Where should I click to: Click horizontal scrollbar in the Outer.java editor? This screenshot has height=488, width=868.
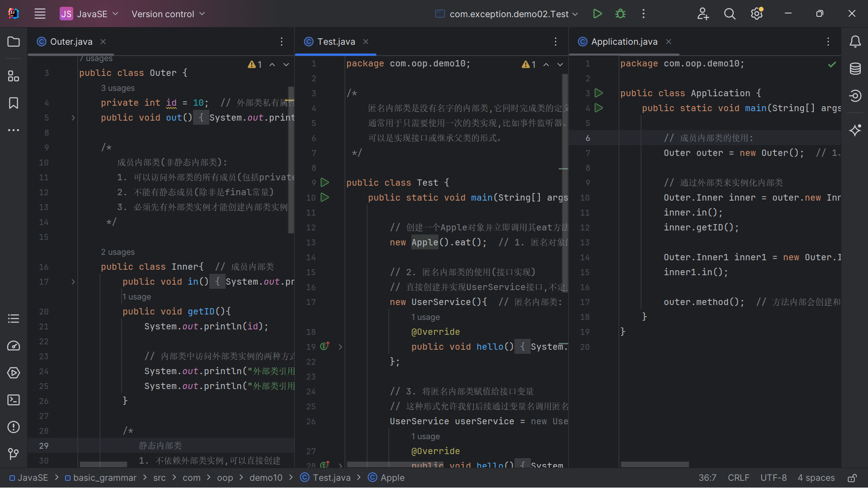[104, 464]
